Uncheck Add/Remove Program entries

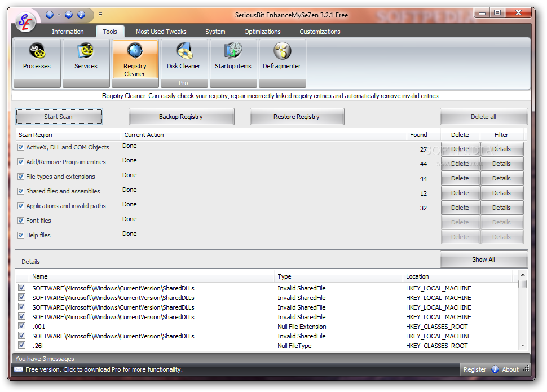click(x=21, y=162)
